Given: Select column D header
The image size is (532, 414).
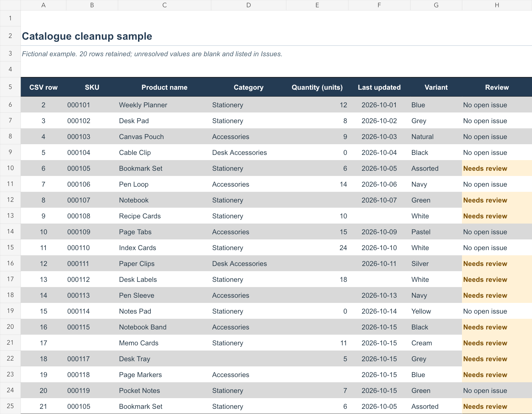Looking at the screenshot, I should coord(248,5).
